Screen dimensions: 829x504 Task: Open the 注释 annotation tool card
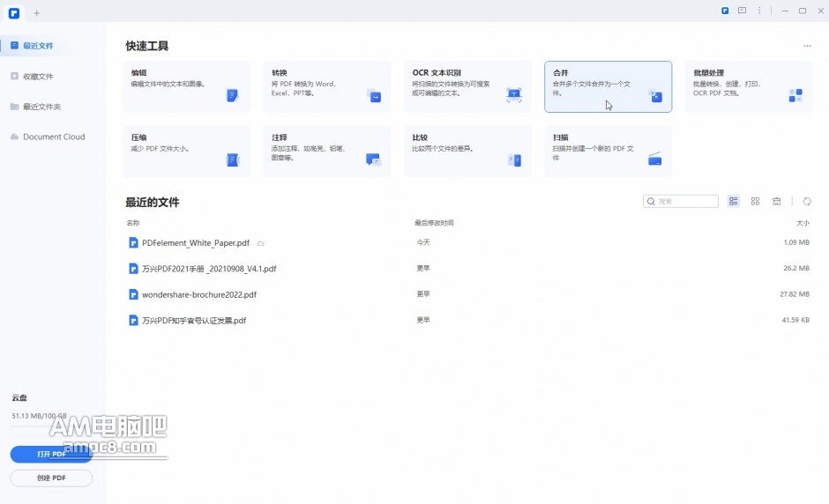pyautogui.click(x=327, y=151)
